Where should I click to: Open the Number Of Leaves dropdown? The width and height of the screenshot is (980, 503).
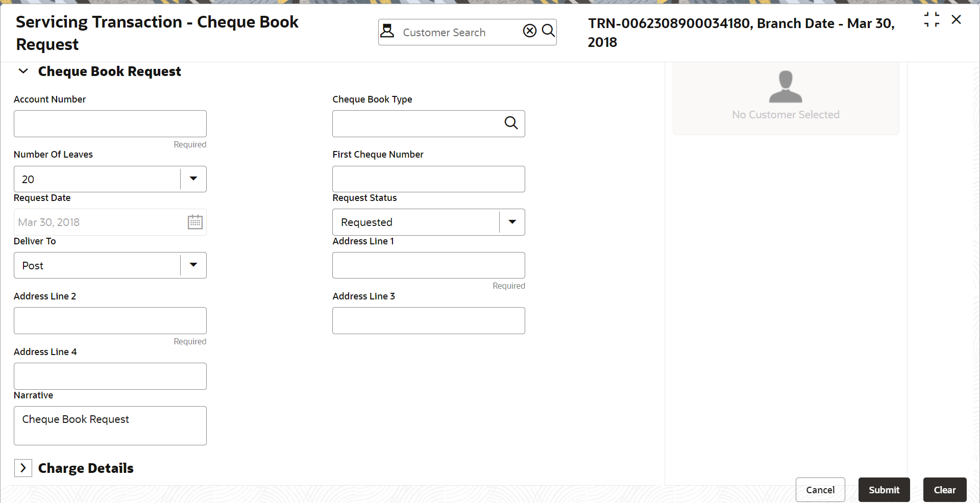pyautogui.click(x=193, y=179)
